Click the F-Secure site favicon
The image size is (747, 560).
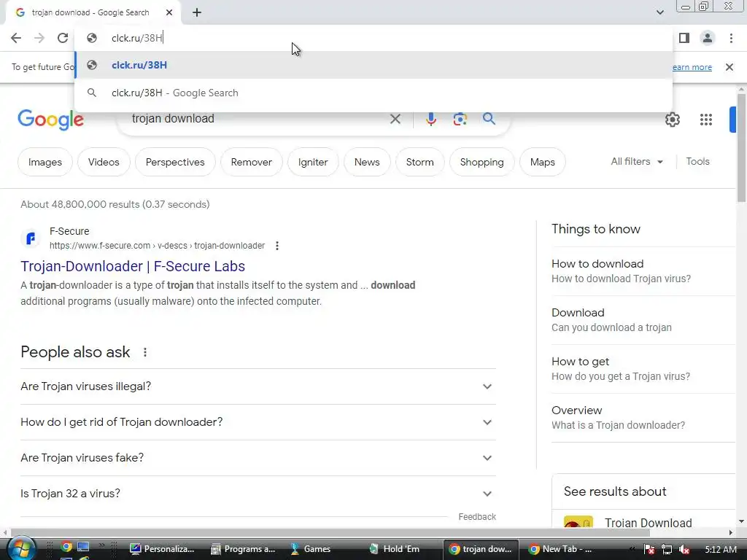coord(31,238)
